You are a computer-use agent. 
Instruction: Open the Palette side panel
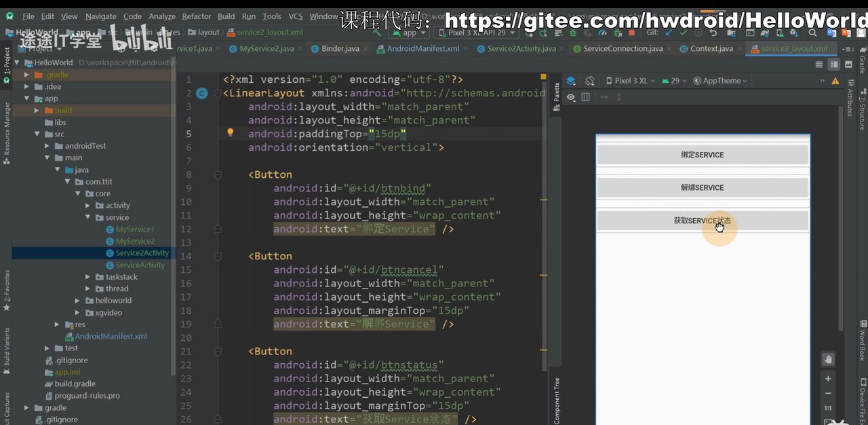click(557, 97)
